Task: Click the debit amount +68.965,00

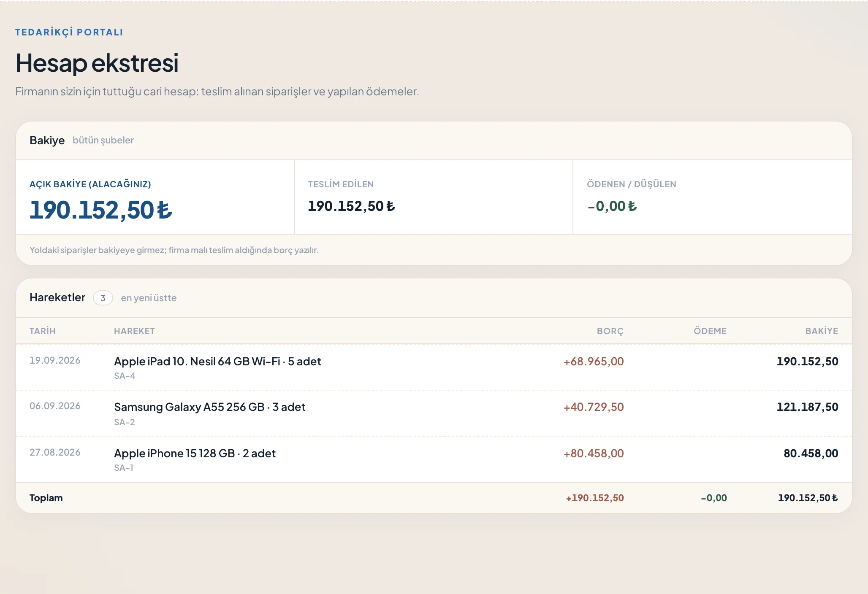Action: click(594, 362)
